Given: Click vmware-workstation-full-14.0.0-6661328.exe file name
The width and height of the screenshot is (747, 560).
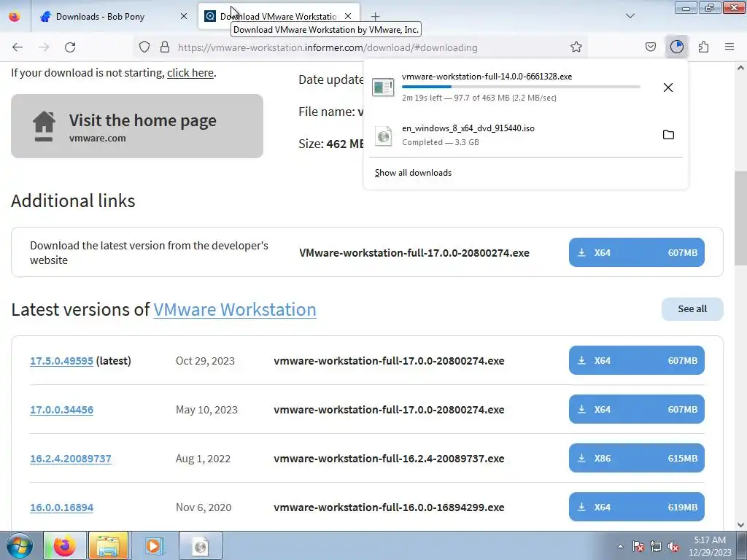Looking at the screenshot, I should pos(487,76).
